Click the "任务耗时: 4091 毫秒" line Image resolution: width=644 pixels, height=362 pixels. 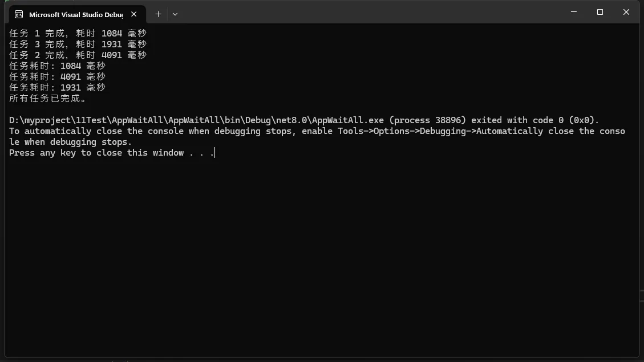(57, 76)
